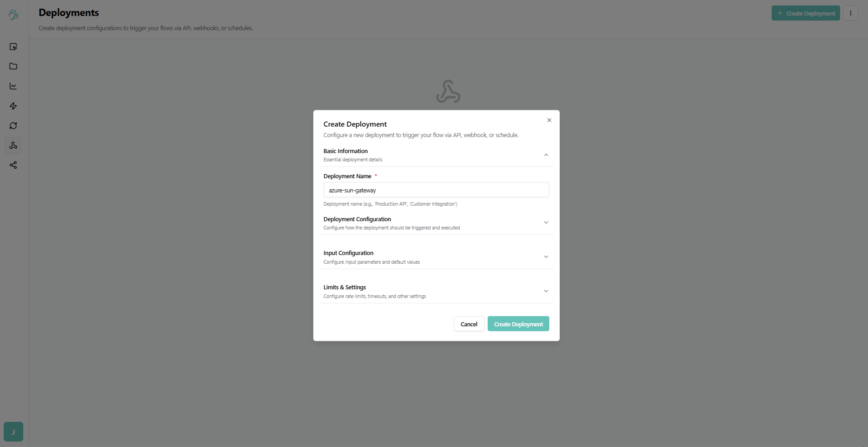Click the circular refresh arrows sidebar icon
868x447 pixels.
(13, 126)
